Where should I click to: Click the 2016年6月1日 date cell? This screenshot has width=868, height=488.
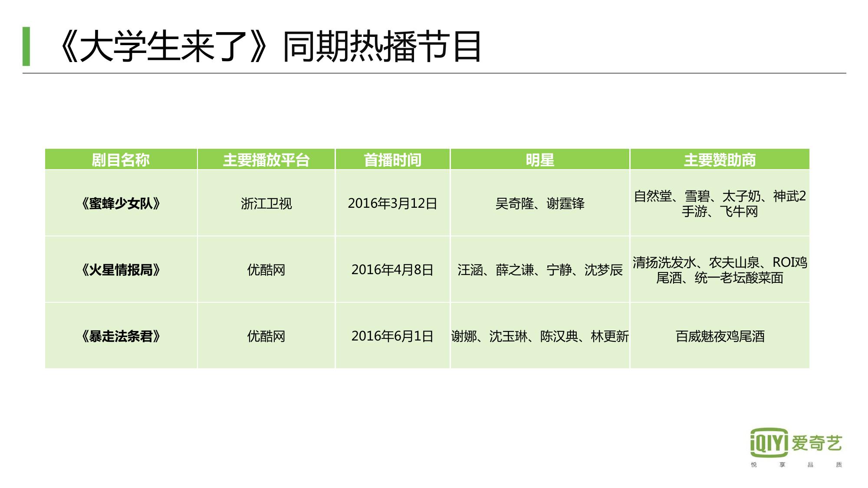[392, 336]
